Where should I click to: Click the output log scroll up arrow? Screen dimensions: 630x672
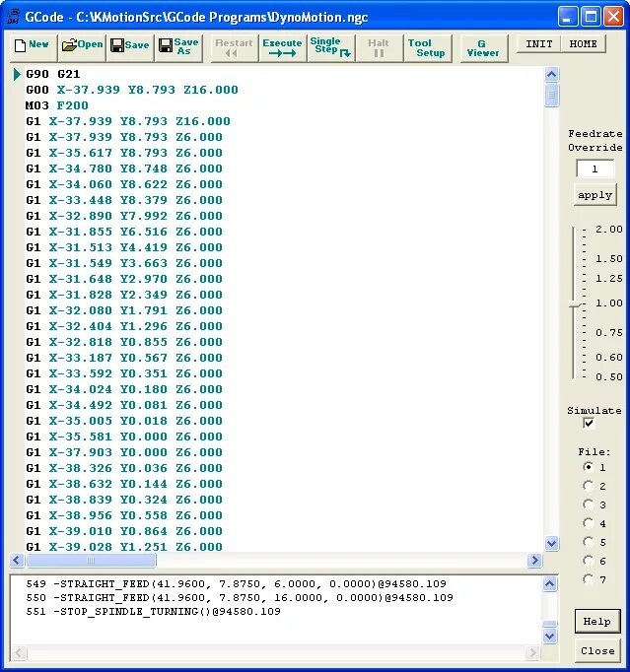click(550, 583)
